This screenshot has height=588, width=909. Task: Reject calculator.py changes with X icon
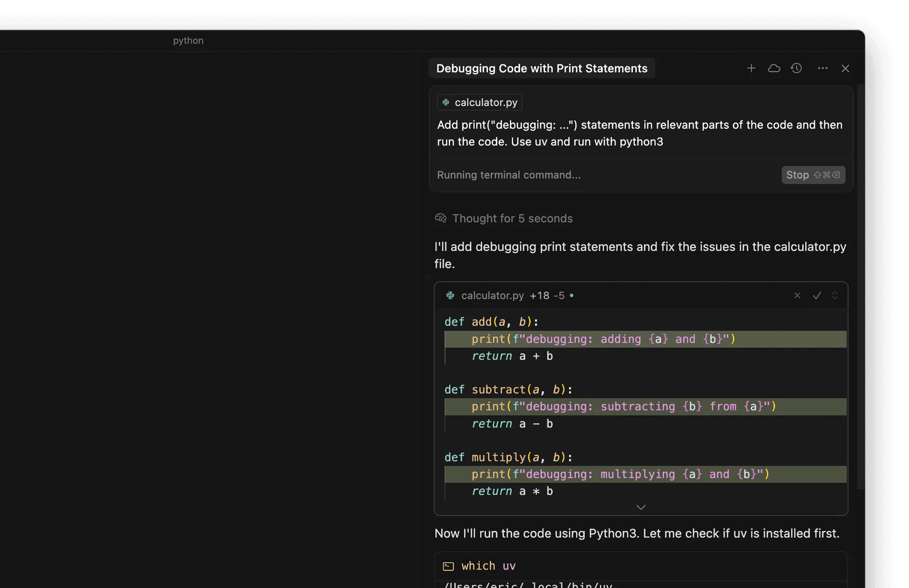[797, 295]
